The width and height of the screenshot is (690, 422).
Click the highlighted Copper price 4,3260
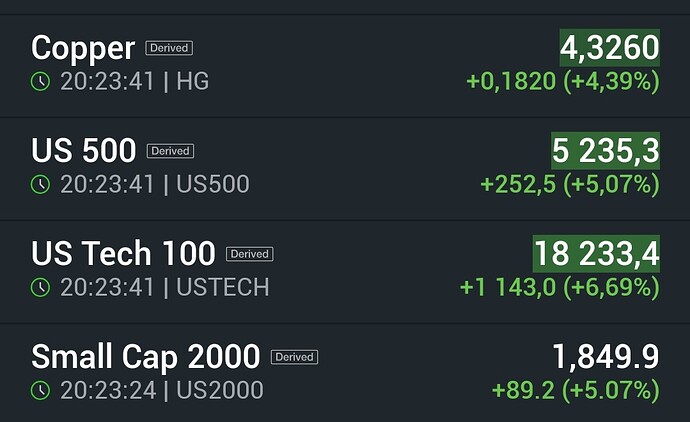[609, 48]
